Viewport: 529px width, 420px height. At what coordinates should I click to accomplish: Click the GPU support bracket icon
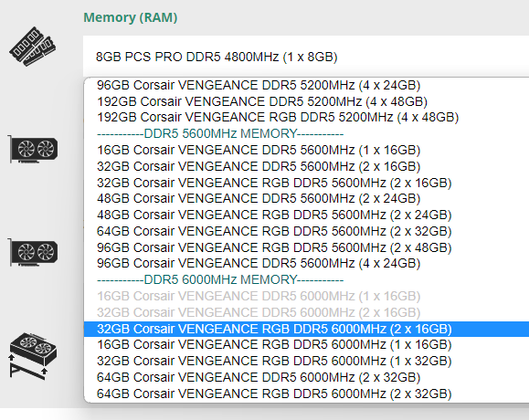tap(33, 356)
